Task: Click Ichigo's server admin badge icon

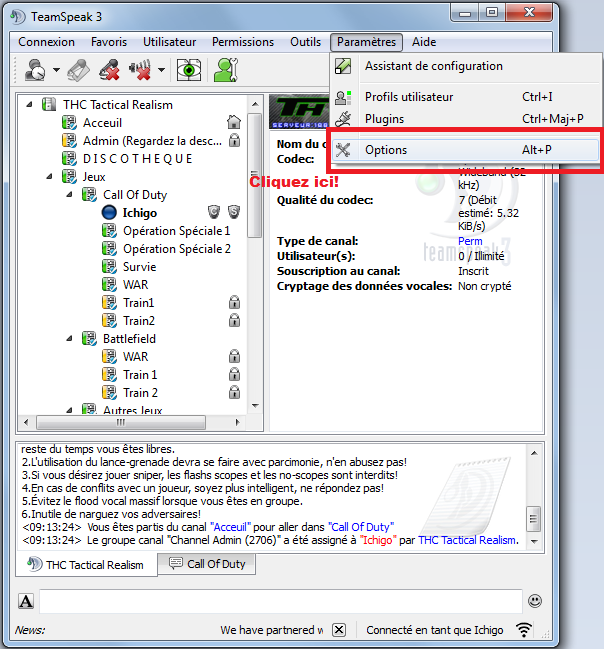Action: pyautogui.click(x=234, y=212)
